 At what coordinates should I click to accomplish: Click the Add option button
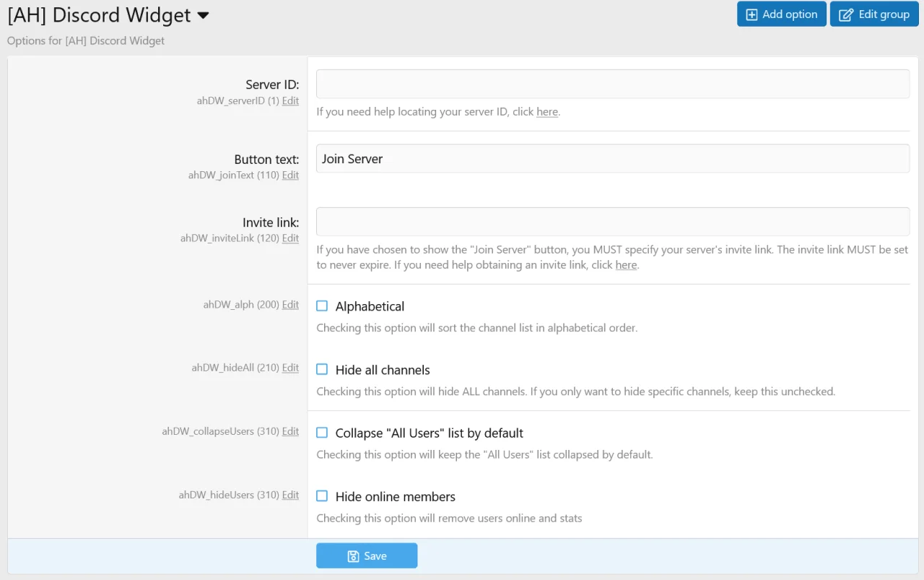click(781, 14)
